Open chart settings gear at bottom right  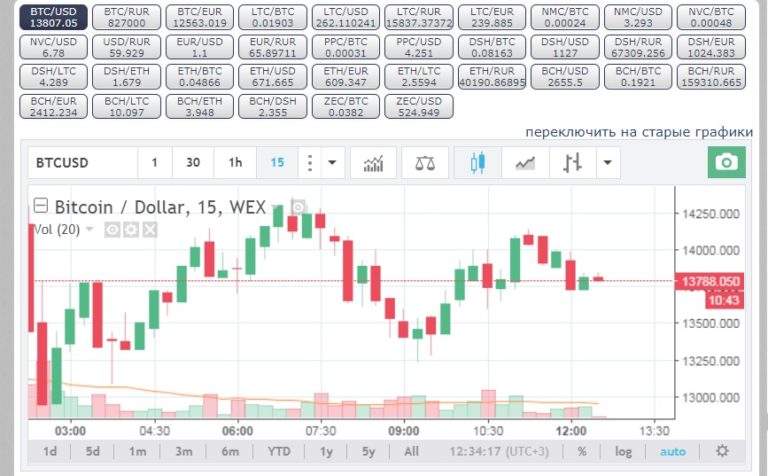[x=722, y=451]
